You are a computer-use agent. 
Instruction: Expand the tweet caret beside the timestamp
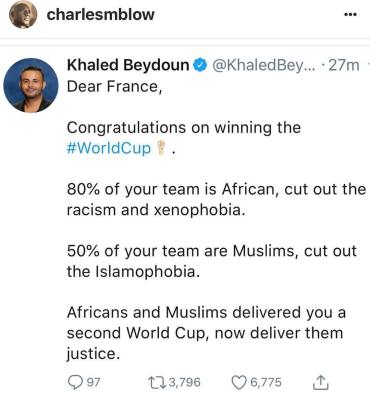click(368, 63)
